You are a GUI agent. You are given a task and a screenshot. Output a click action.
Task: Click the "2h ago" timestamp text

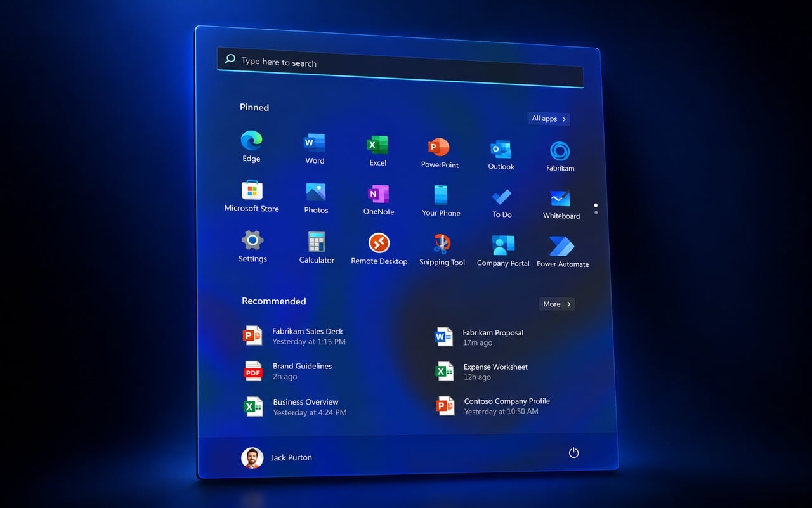click(285, 377)
